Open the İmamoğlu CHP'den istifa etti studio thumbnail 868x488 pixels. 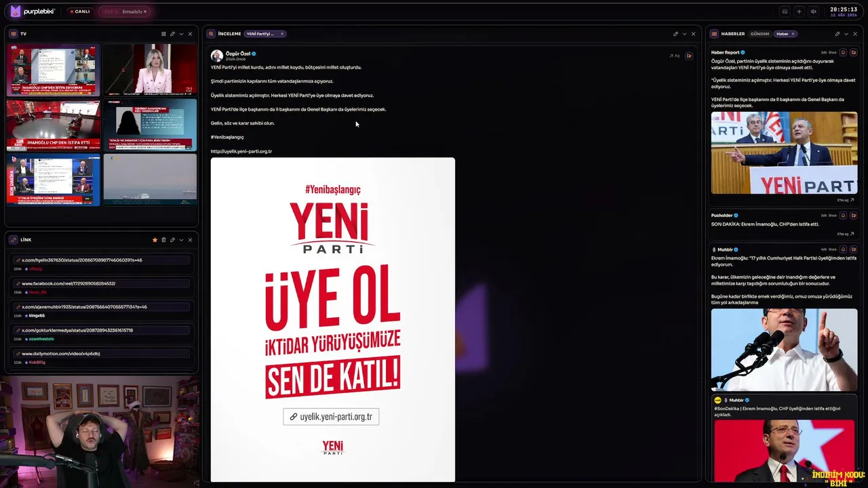coord(54,125)
